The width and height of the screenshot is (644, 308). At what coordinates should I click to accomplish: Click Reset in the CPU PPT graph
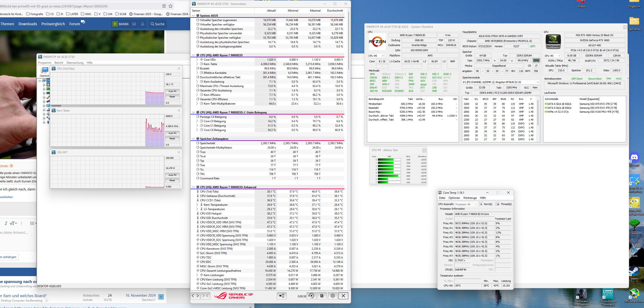[x=172, y=180]
